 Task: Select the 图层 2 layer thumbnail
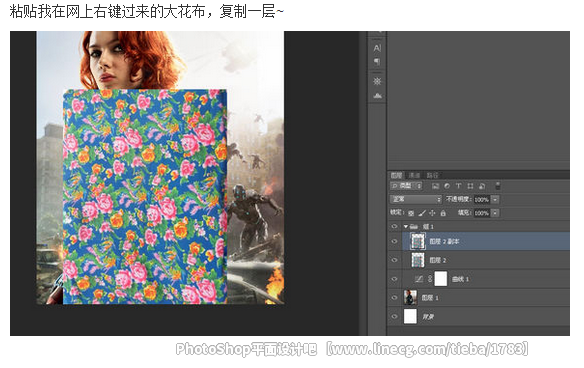tap(418, 260)
